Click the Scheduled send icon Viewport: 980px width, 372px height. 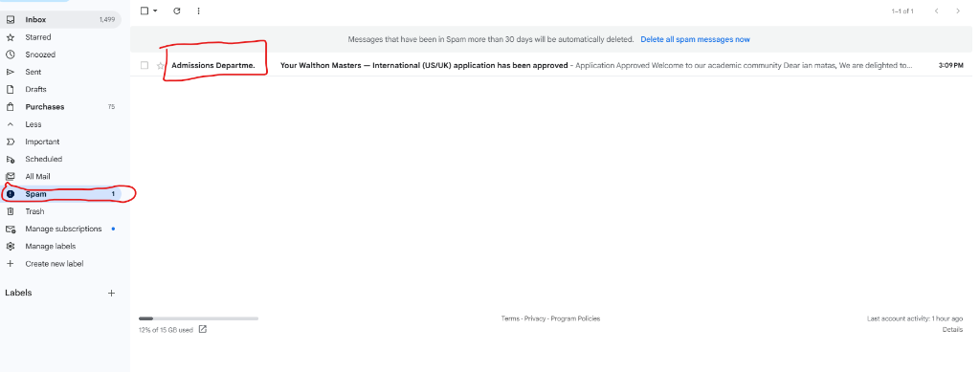click(x=10, y=159)
